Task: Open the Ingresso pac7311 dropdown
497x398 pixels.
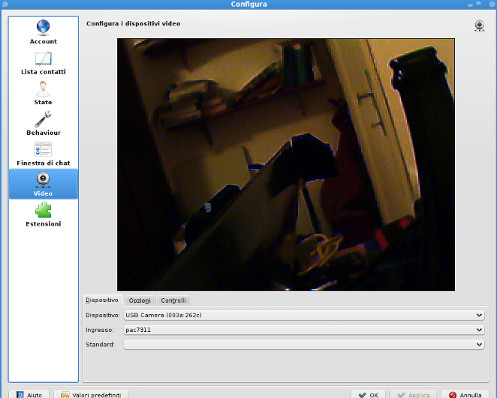Action: 304,330
